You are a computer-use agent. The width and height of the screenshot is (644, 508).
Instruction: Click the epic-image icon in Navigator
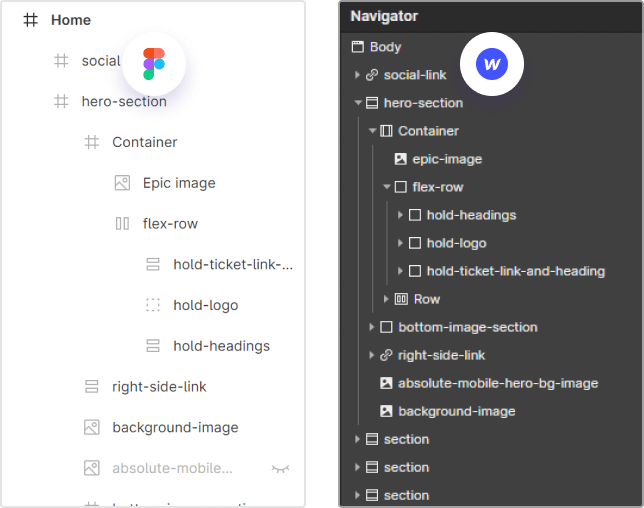(400, 159)
